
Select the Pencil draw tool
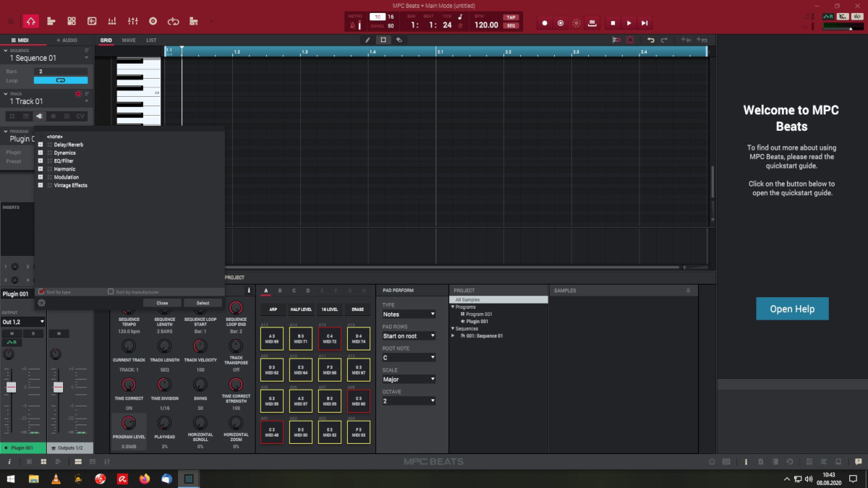[x=367, y=40]
